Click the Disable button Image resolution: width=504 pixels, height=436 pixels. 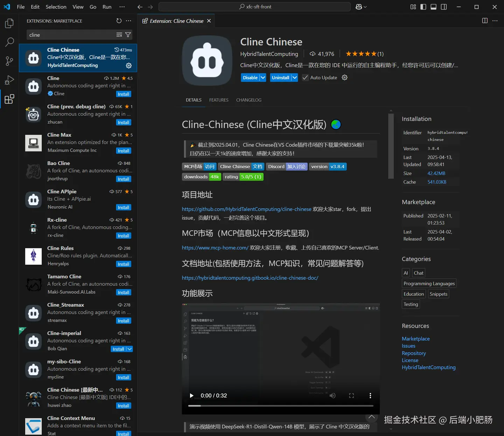point(250,78)
